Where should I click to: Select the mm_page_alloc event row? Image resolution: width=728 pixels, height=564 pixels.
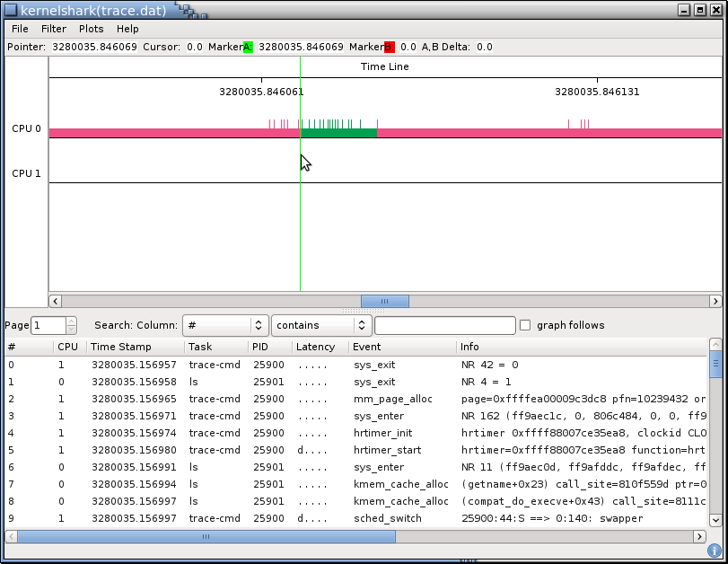pyautogui.click(x=356, y=399)
